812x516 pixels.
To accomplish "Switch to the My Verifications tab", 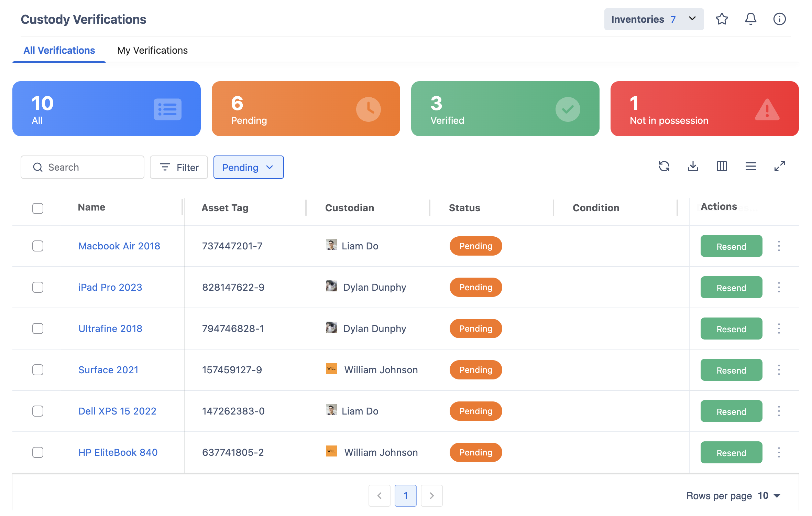I will (152, 50).
